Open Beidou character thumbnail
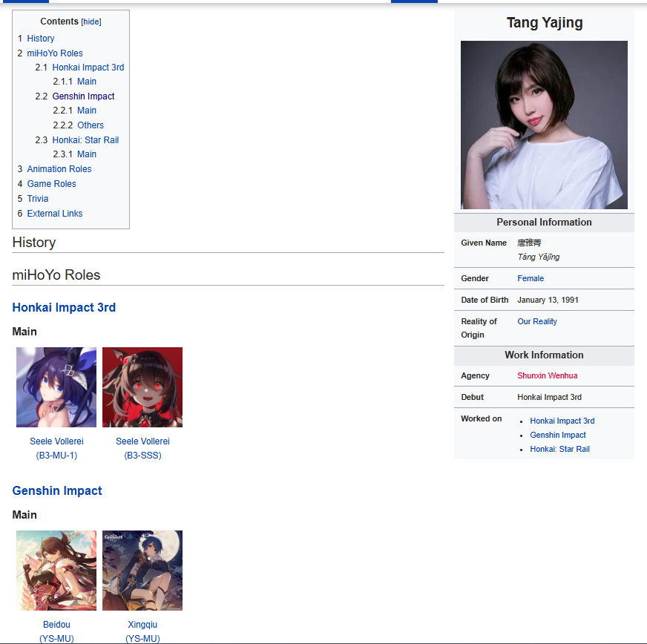Screen dimensions: 647x644 pyautogui.click(x=56, y=570)
